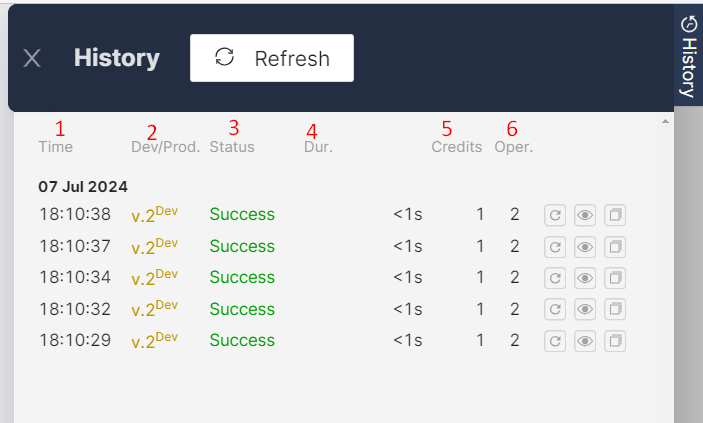Click the Refresh button

[x=272, y=58]
